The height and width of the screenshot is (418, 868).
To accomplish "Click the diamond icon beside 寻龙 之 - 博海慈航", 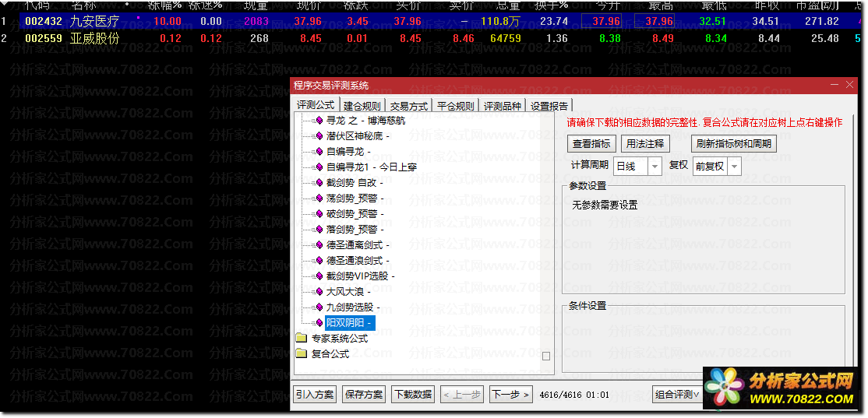I will pos(319,121).
